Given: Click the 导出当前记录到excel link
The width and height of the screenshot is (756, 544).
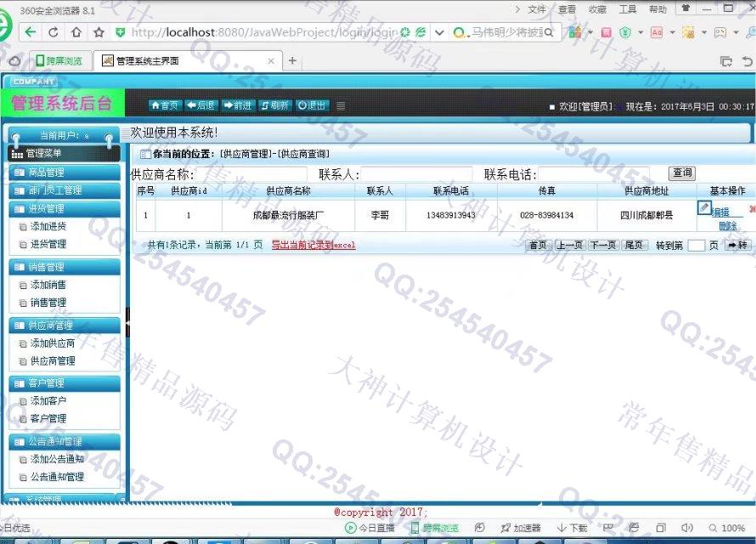Looking at the screenshot, I should coord(313,245).
